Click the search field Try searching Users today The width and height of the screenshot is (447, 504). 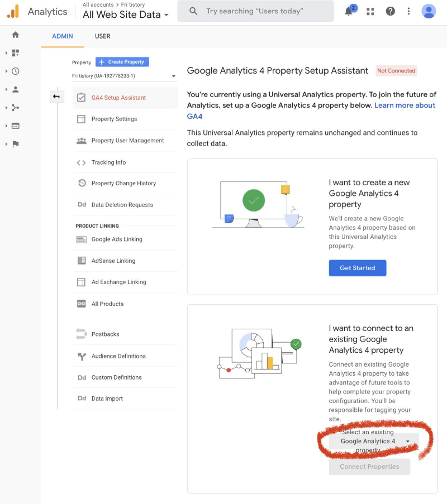(x=255, y=11)
